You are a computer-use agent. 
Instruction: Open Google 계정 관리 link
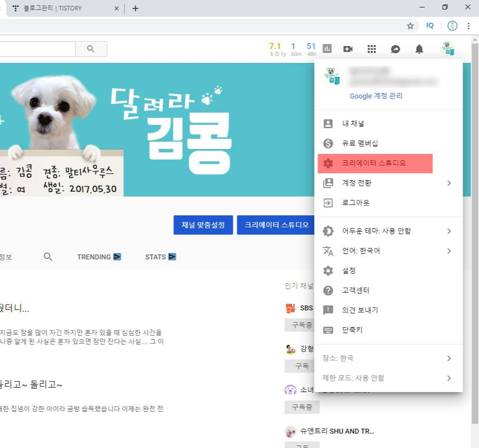tap(376, 96)
